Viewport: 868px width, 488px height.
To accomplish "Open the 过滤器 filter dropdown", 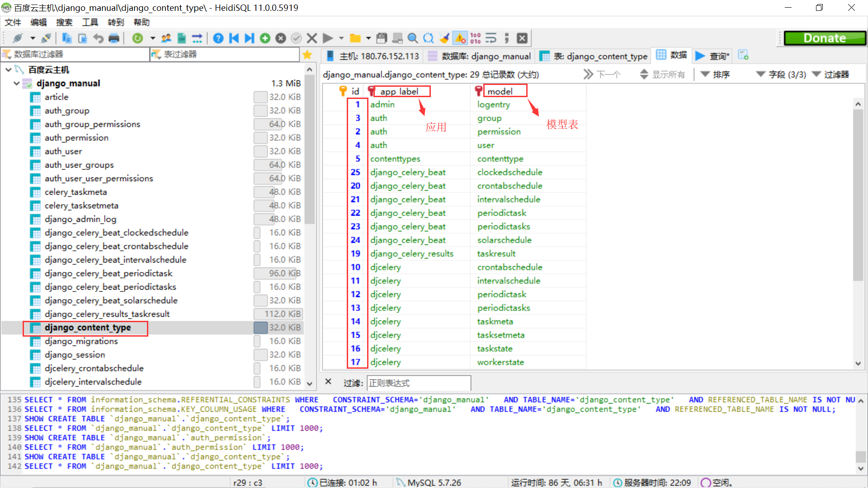I will 831,75.
